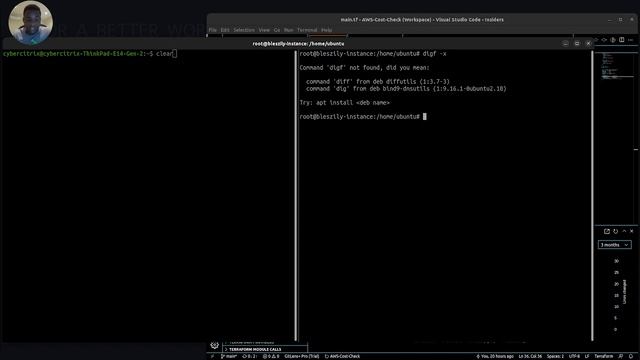640x360 pixels.
Task: Open View menu in VS Code
Action: pyautogui.click(x=264, y=30)
